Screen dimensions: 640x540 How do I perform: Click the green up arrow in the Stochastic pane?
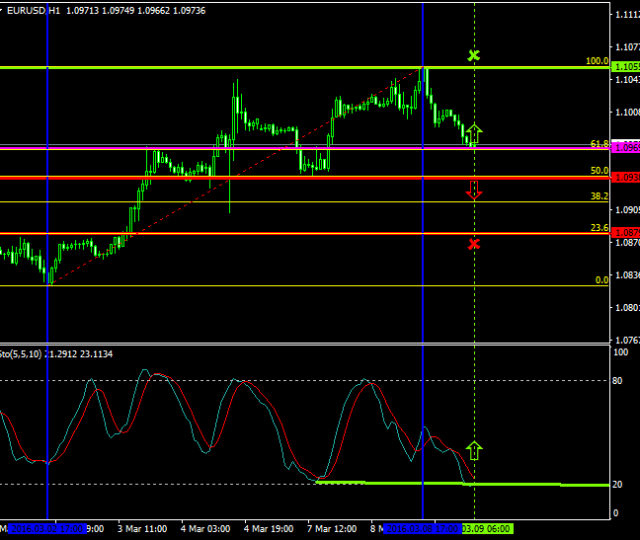(x=474, y=450)
